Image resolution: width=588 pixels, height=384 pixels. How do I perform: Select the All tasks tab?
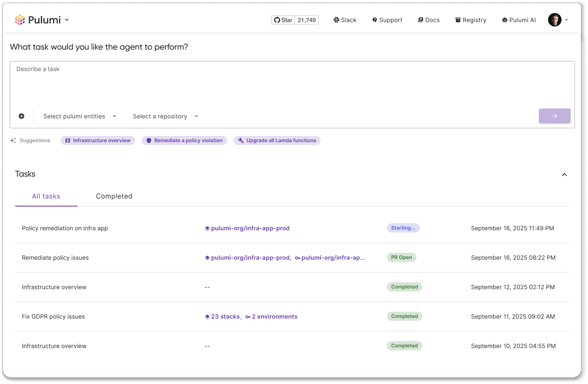[46, 196]
